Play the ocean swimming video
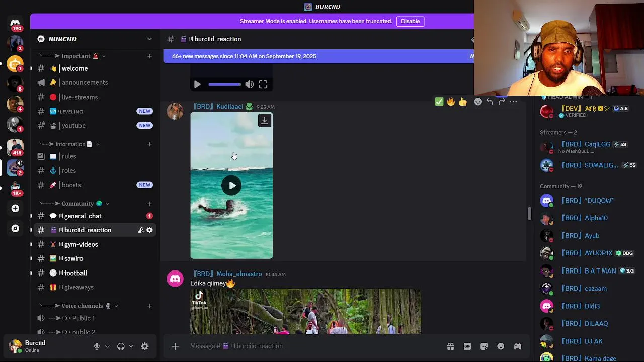644x362 pixels. tap(231, 186)
